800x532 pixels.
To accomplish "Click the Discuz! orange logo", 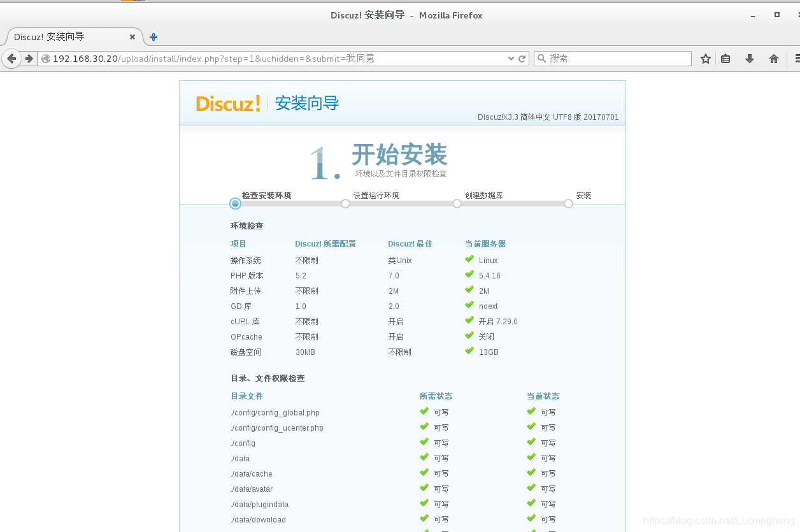I will coord(228,103).
